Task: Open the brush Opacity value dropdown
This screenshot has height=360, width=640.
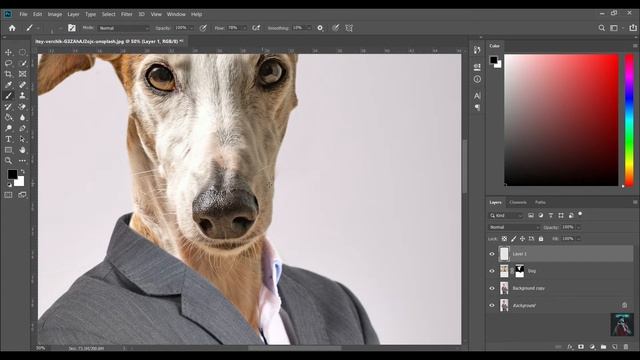Action: click(x=191, y=28)
